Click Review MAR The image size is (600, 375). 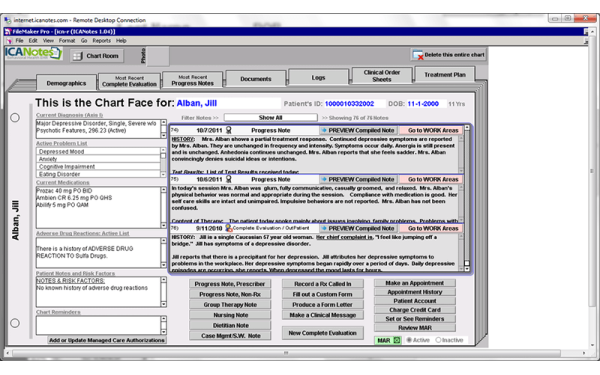pos(415,328)
